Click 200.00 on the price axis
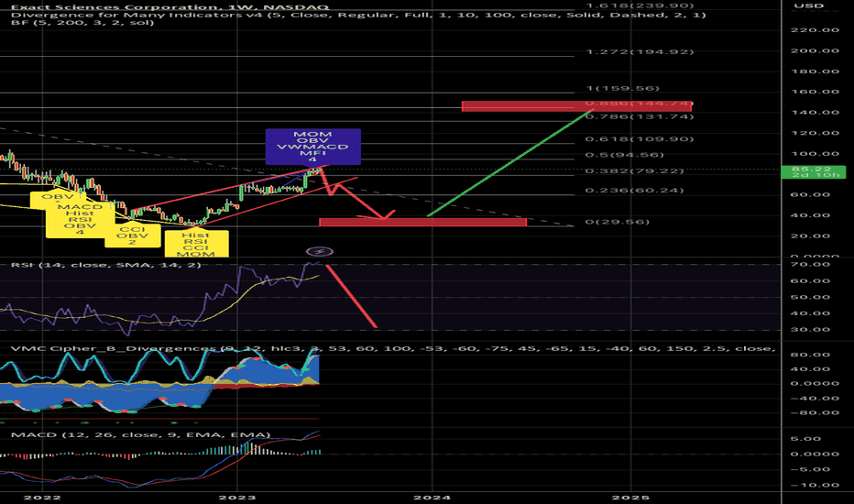Viewport: 854px width, 504px height. click(x=815, y=50)
